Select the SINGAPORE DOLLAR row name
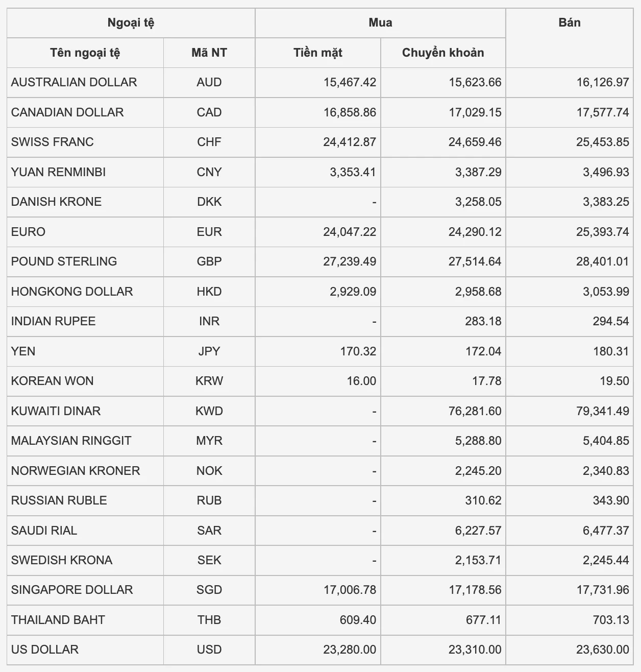 72,590
